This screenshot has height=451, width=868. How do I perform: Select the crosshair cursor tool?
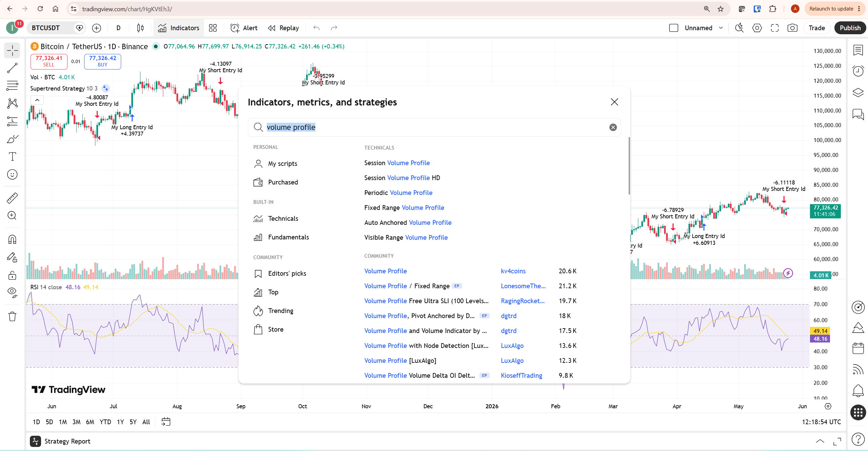(x=12, y=51)
